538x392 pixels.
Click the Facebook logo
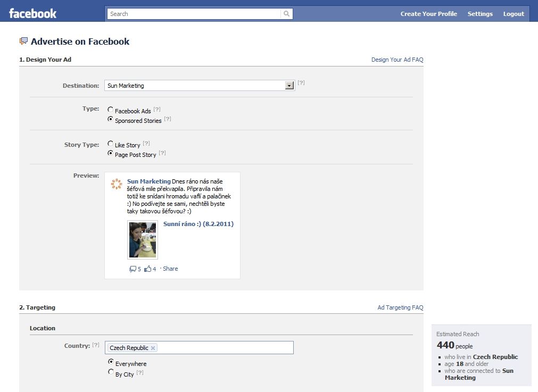pos(32,14)
